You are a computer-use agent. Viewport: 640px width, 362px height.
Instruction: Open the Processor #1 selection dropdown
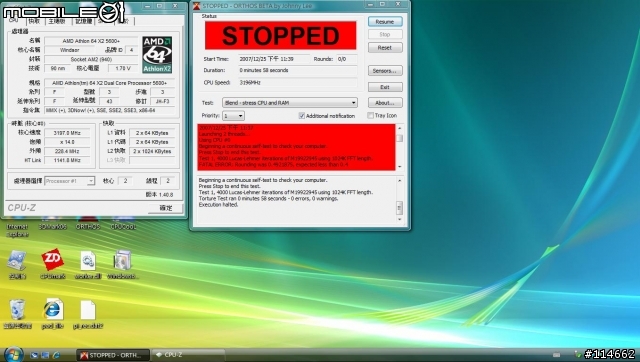[x=69, y=181]
